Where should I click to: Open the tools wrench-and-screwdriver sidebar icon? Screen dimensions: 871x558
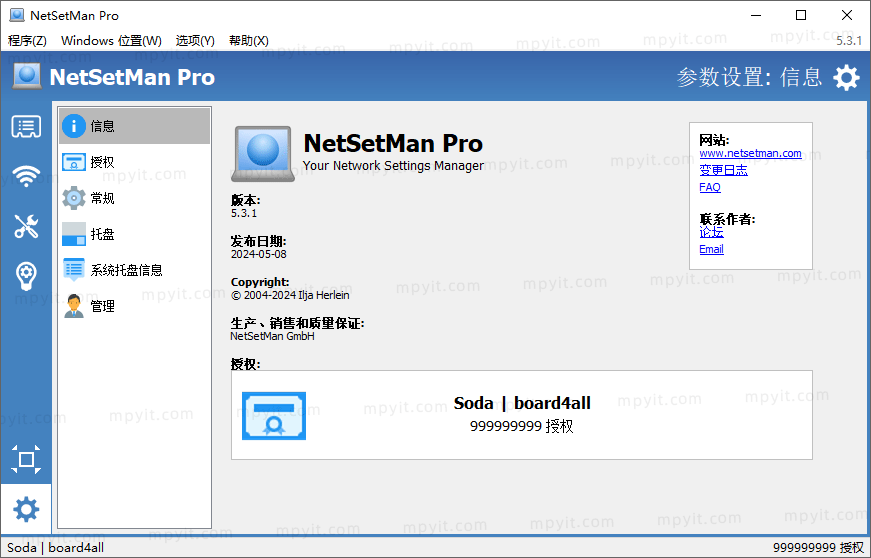(26, 226)
